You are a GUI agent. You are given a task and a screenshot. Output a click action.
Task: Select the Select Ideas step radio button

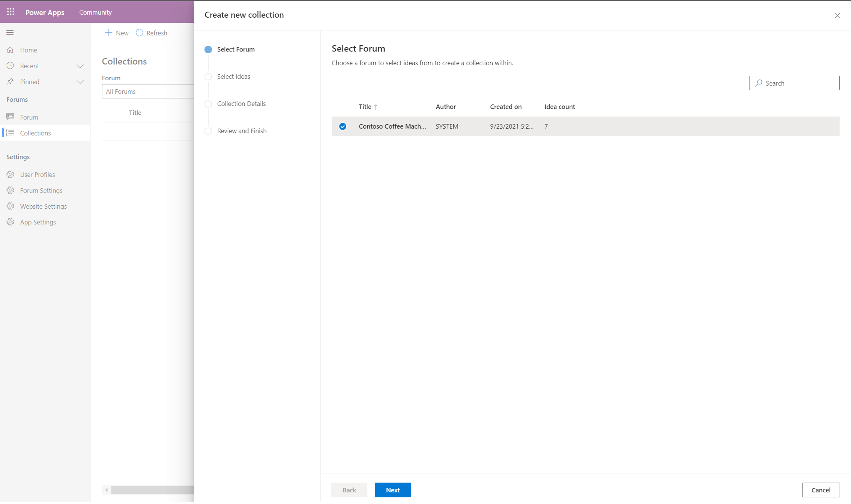click(x=208, y=77)
